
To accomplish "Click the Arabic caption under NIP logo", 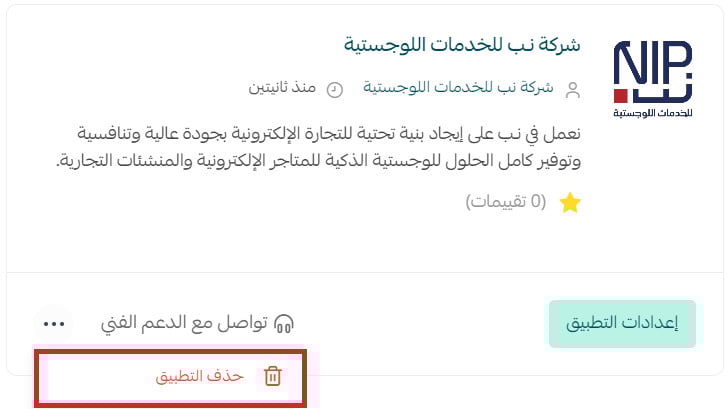I will (x=653, y=113).
